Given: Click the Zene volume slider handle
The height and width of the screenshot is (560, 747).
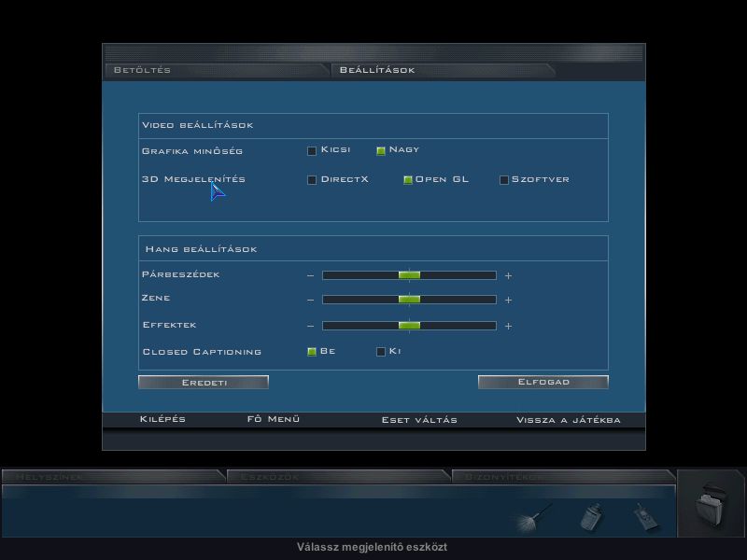Looking at the screenshot, I should pos(409,300).
